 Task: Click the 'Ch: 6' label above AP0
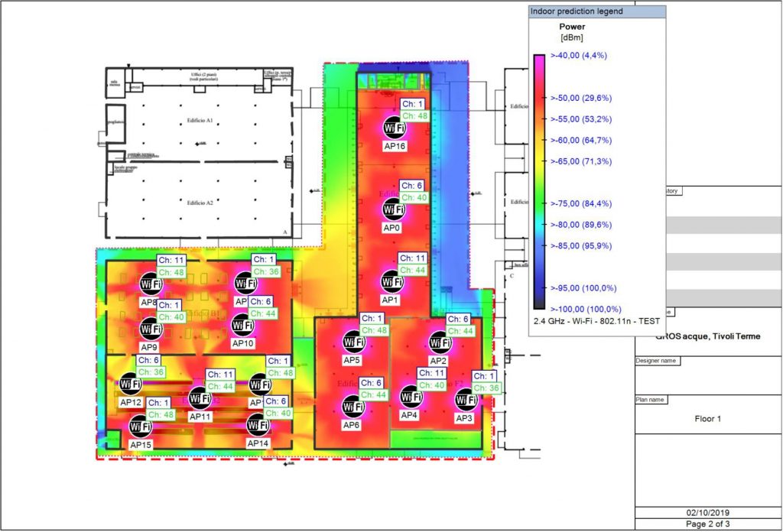pos(411,186)
